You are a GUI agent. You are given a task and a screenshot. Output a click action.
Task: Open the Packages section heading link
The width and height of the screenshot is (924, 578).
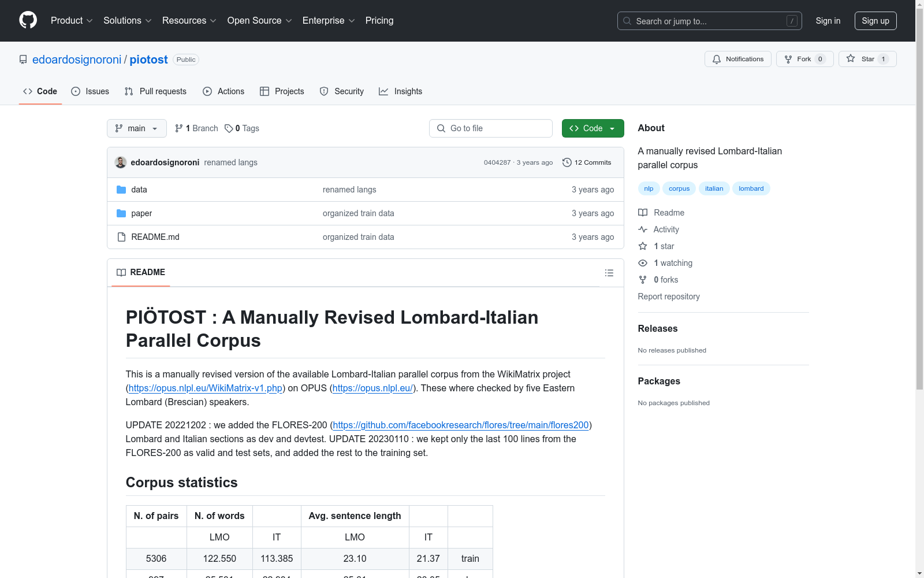click(x=659, y=381)
